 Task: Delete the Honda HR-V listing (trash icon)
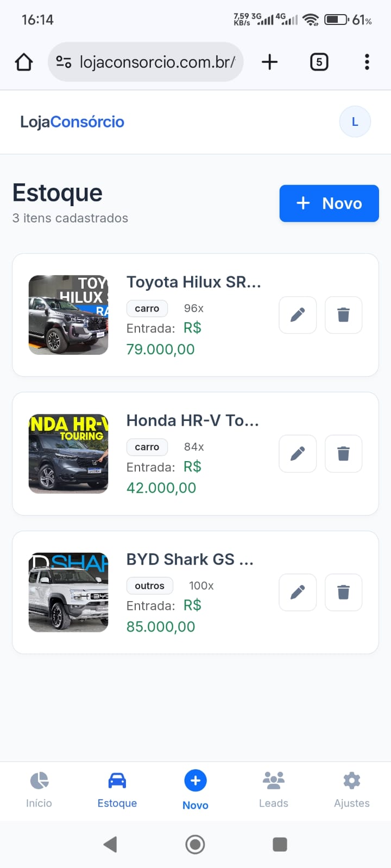point(343,454)
